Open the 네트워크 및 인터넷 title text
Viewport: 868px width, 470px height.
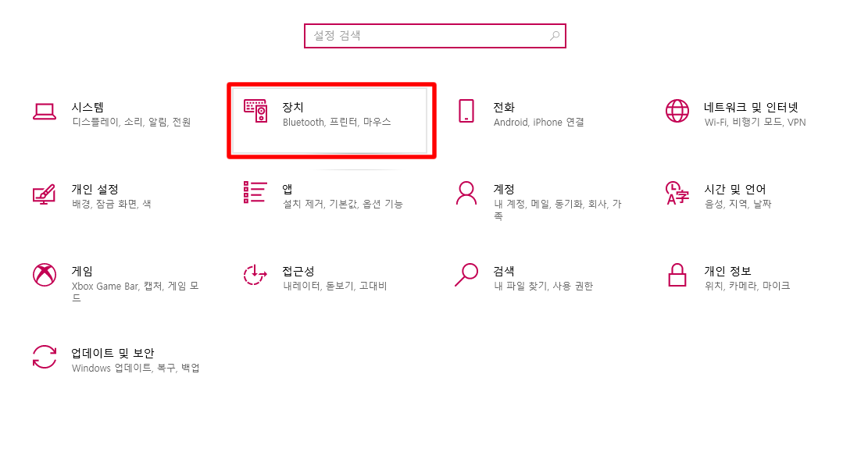751,107
